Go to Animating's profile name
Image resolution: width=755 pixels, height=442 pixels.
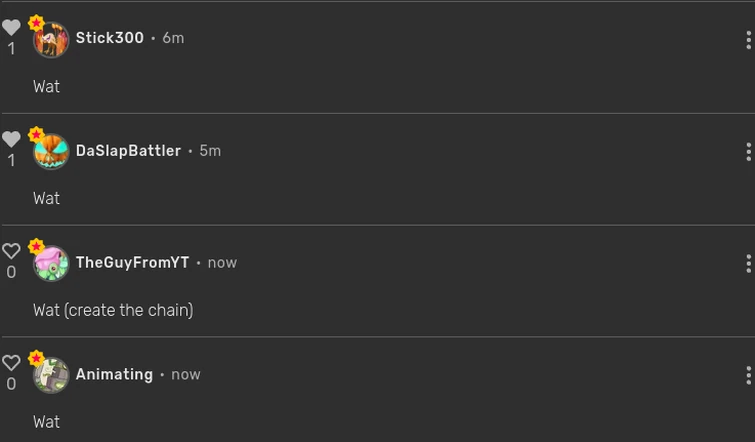(x=114, y=374)
